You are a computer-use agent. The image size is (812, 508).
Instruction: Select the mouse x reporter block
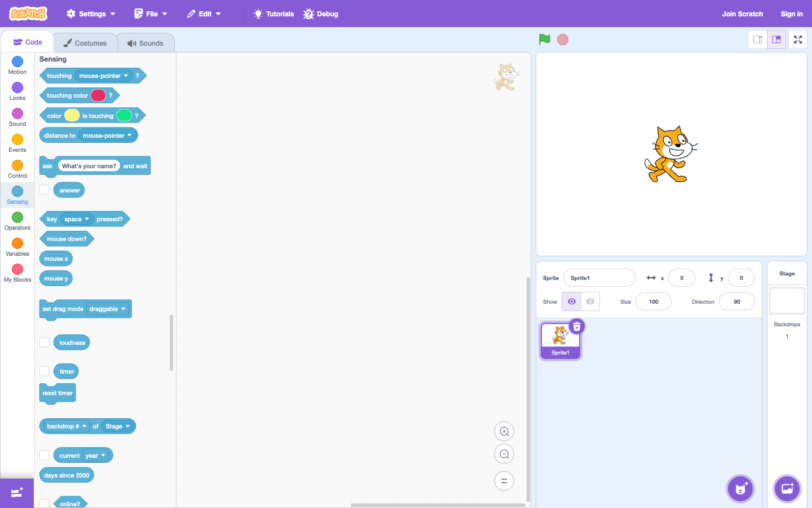[56, 259]
